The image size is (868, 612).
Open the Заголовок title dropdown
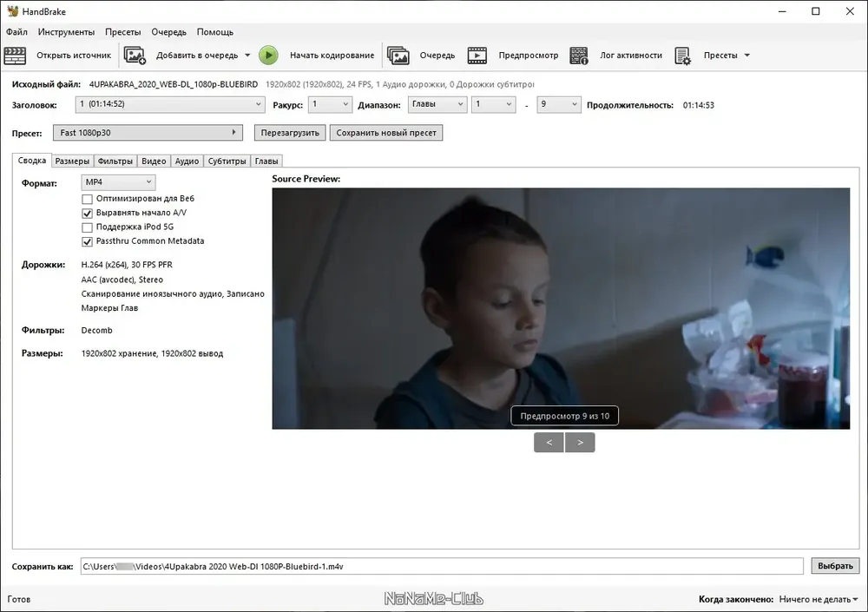pos(170,104)
